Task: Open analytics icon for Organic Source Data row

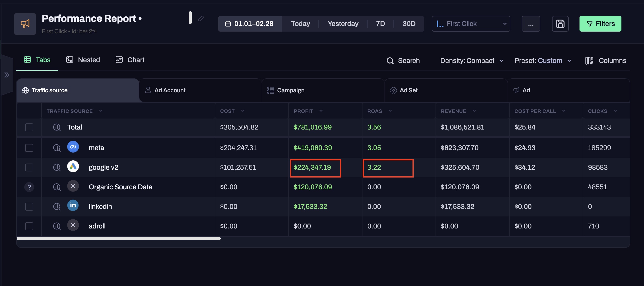Action: click(x=57, y=187)
